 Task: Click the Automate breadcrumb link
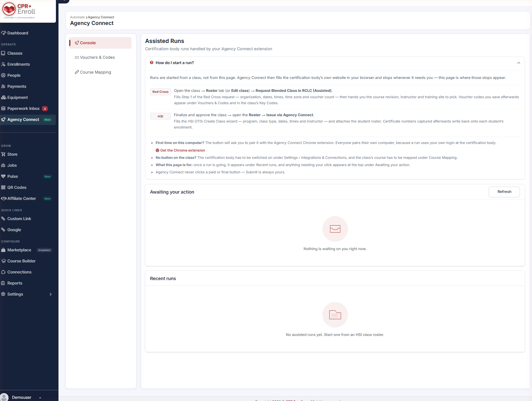pyautogui.click(x=77, y=17)
